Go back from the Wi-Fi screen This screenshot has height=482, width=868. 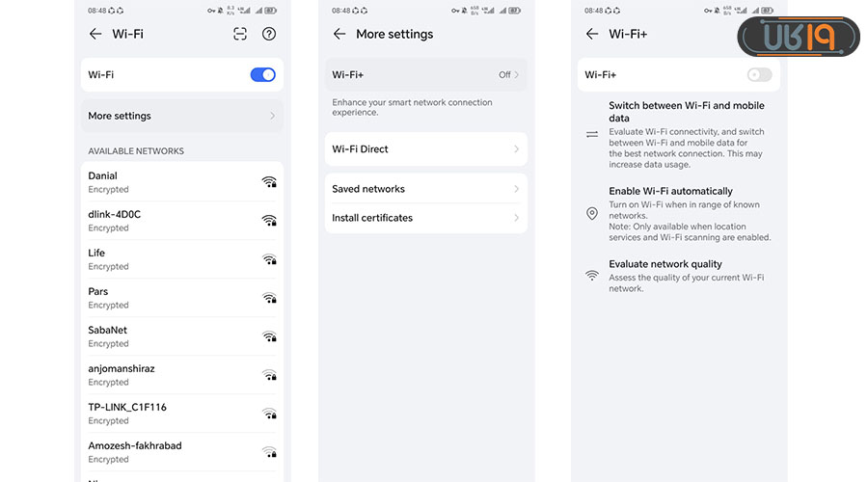[x=95, y=34]
